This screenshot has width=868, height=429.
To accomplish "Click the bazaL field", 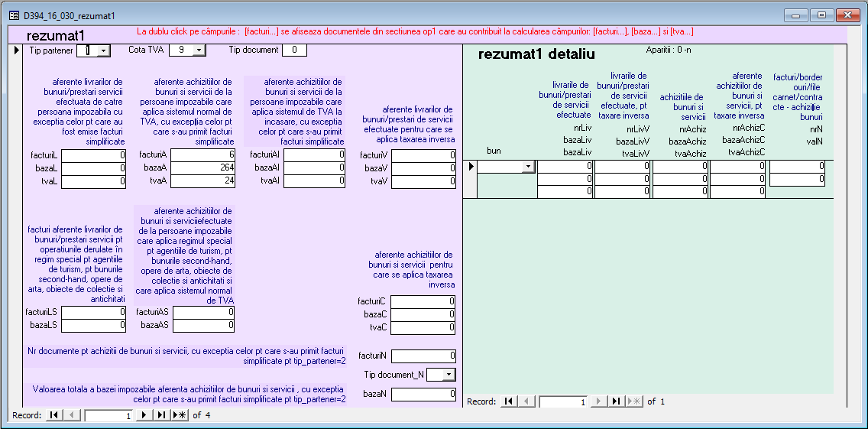I will [x=93, y=168].
